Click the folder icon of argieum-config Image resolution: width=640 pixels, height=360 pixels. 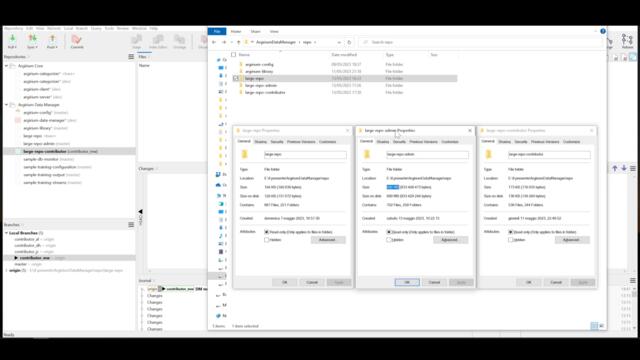click(x=241, y=64)
